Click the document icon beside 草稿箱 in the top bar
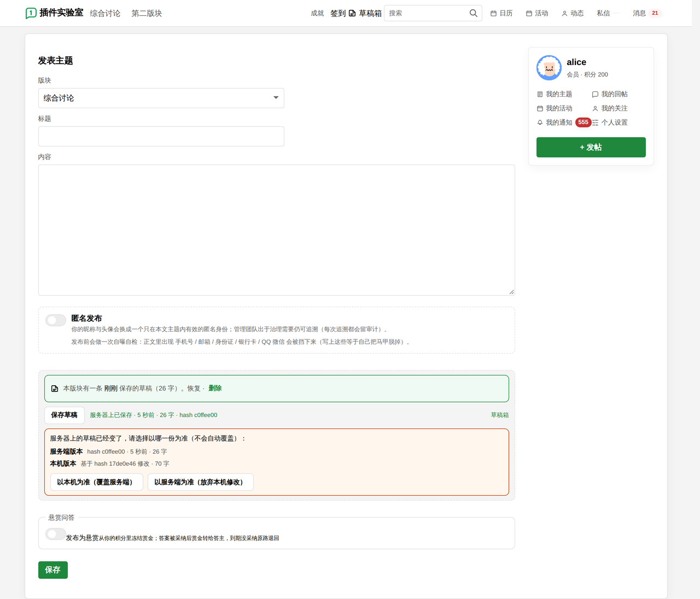The width and height of the screenshot is (700, 599). click(352, 13)
